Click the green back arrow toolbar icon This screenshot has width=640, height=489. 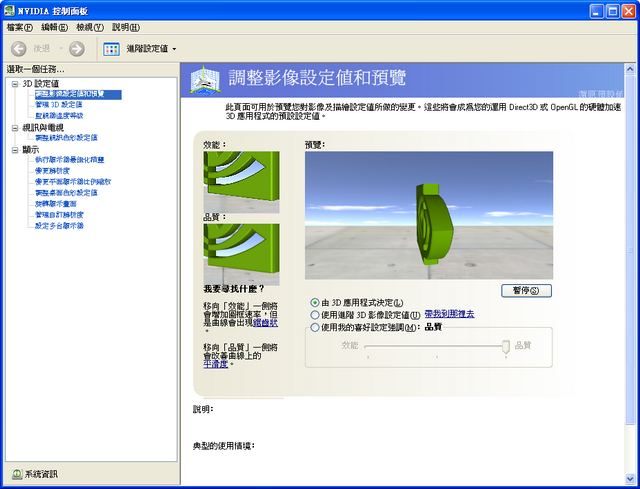tap(18, 49)
